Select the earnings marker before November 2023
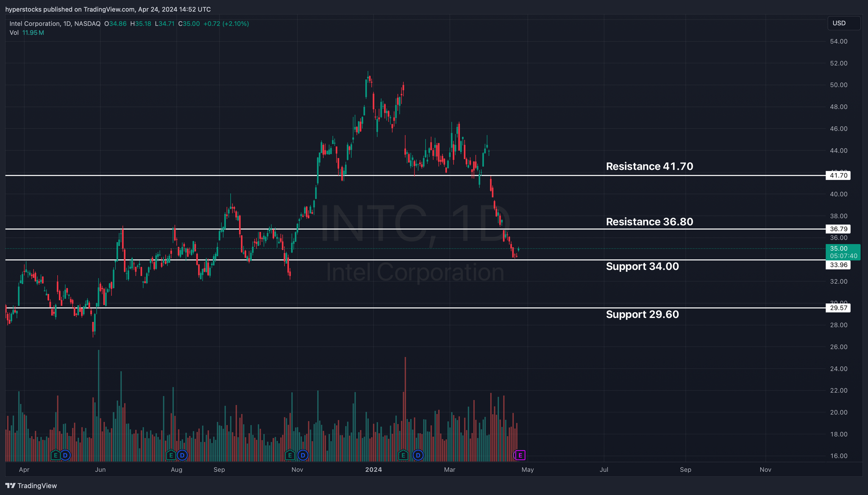 pos(290,456)
